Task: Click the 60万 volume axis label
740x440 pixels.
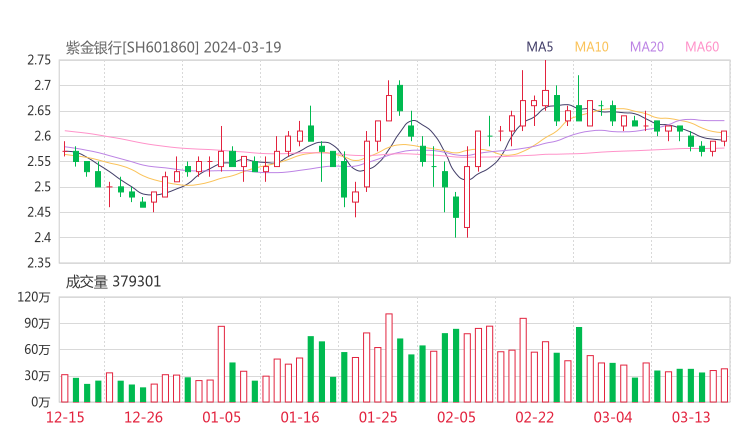Action: [37, 350]
